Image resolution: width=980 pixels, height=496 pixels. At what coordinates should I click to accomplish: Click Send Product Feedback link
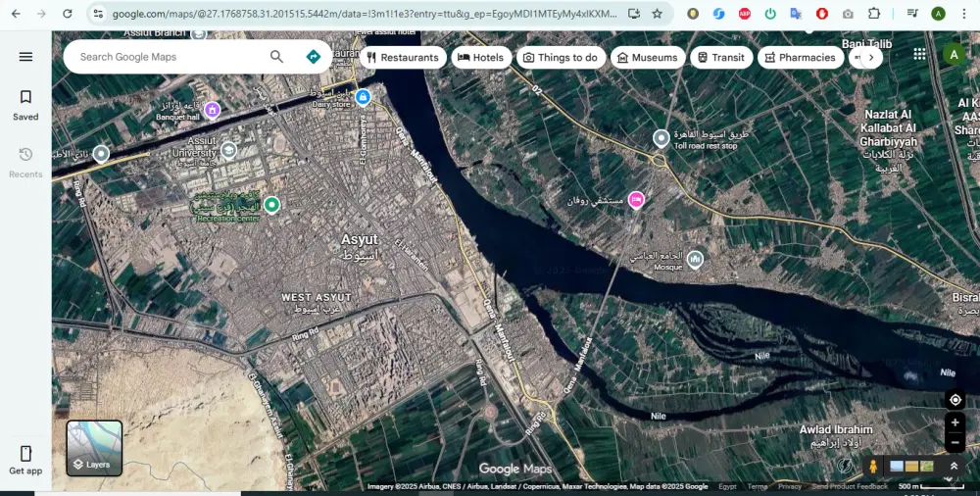coord(850,486)
